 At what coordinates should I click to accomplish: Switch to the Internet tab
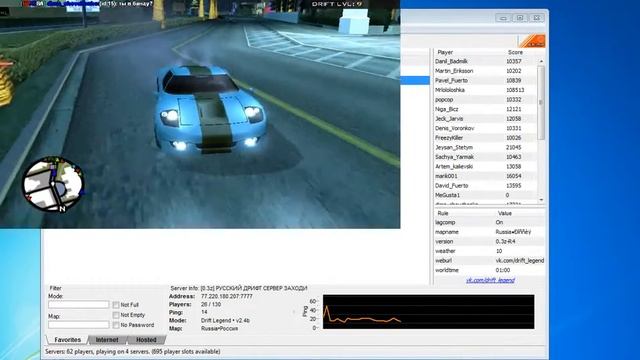107,340
